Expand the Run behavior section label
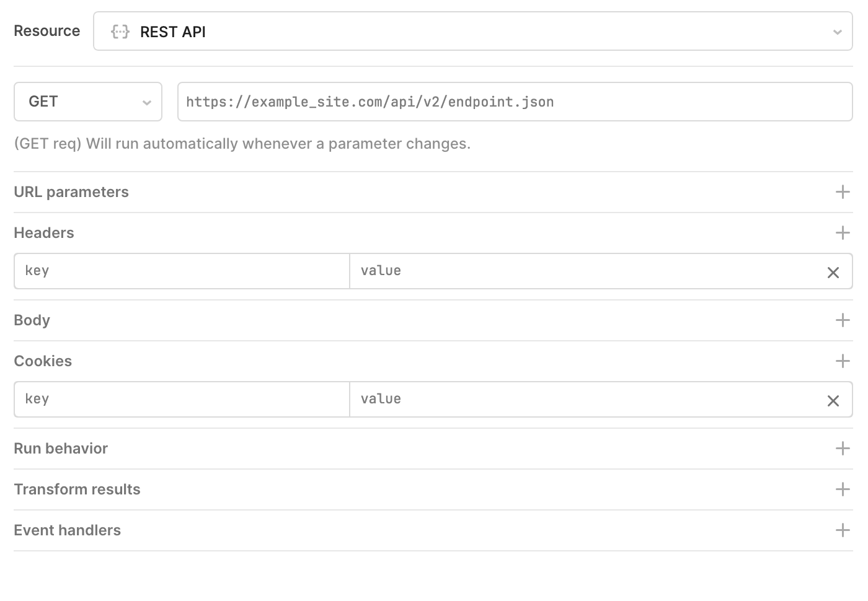Image resolution: width=868 pixels, height=601 pixels. pos(61,449)
